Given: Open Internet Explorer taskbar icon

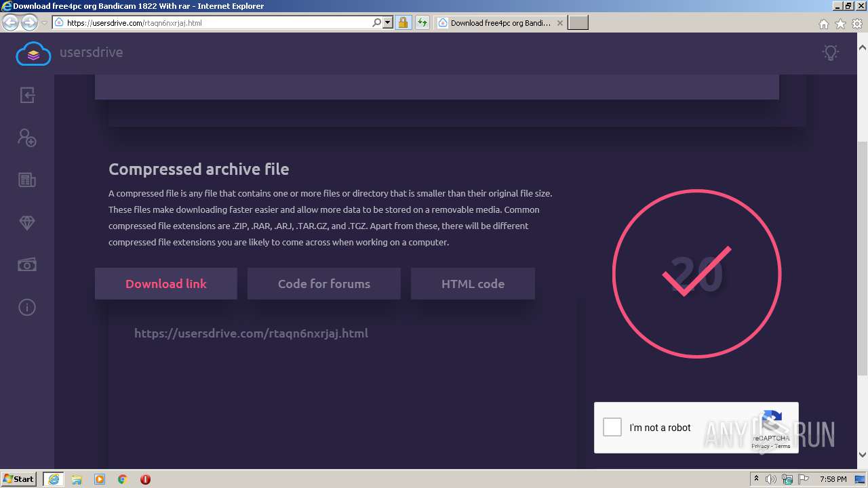Looking at the screenshot, I should click(x=54, y=479).
